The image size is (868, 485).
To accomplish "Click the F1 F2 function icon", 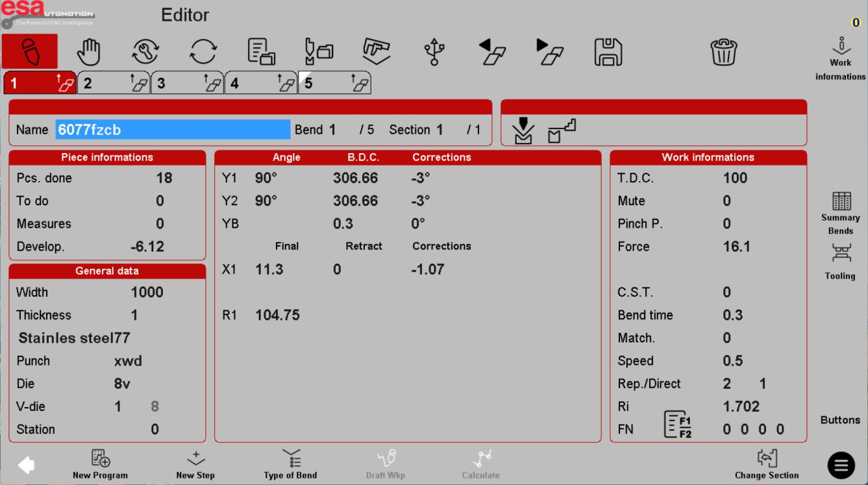I will (677, 424).
